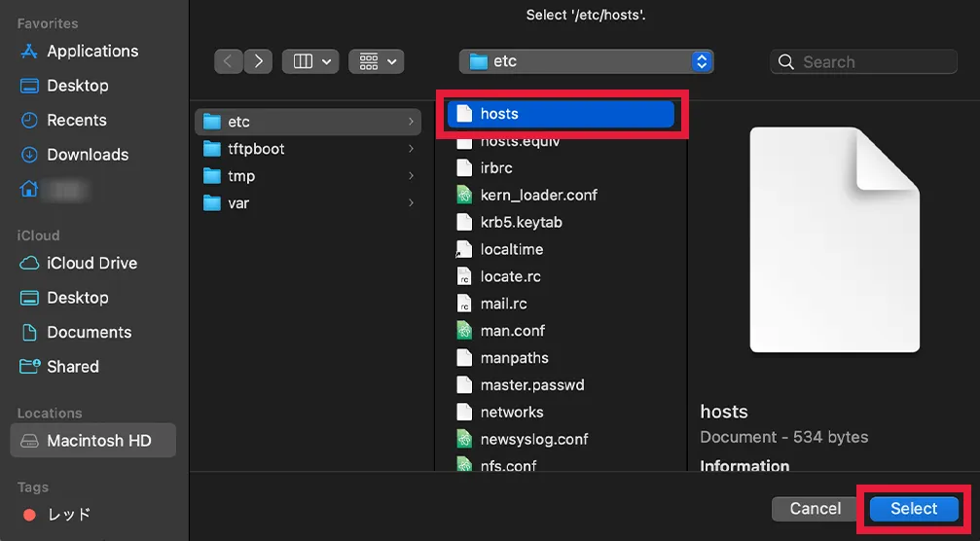Go forward with the right arrow button
The image size is (980, 541).
coord(258,61)
